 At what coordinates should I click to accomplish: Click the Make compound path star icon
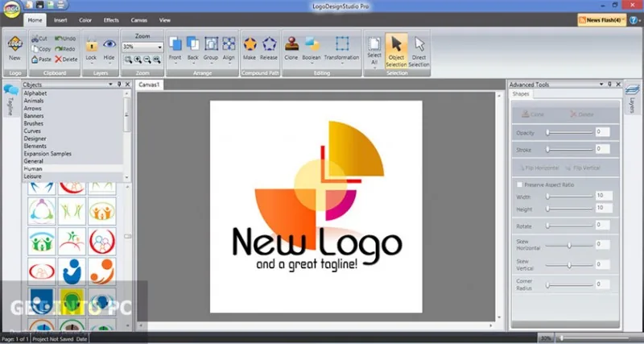tap(250, 44)
